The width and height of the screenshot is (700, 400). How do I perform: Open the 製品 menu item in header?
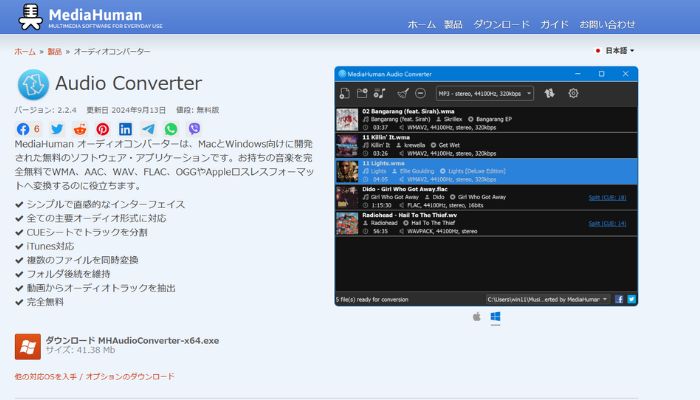point(453,24)
